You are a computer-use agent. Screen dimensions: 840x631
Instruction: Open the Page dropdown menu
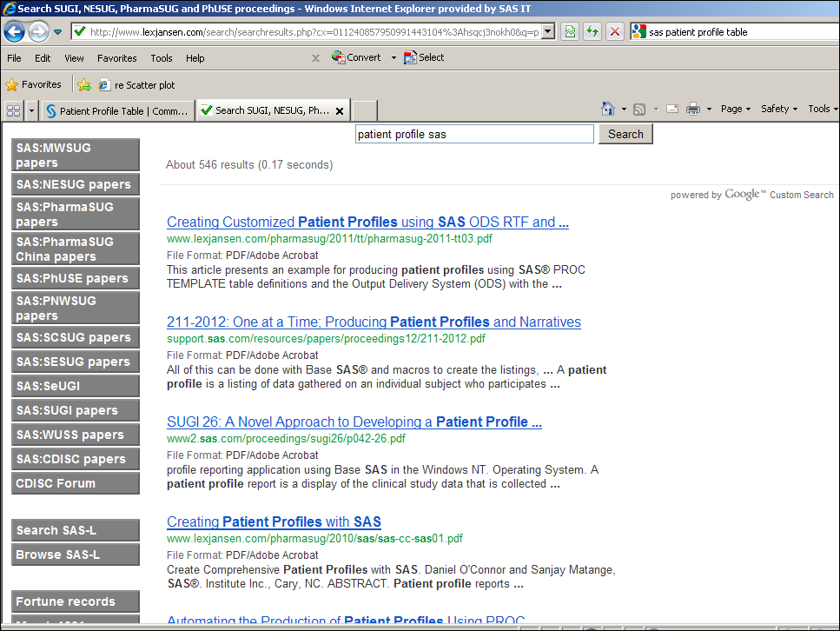point(733,109)
